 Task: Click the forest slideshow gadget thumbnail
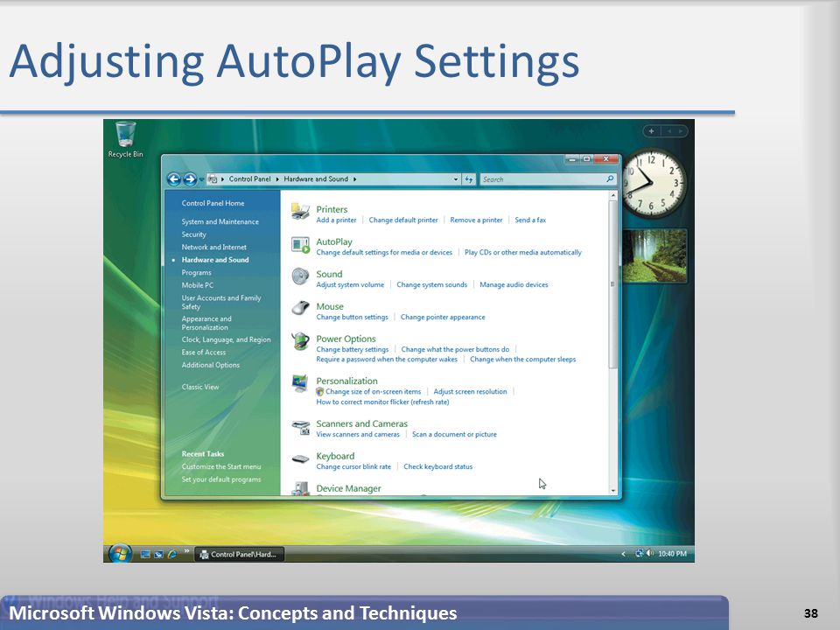tap(654, 255)
